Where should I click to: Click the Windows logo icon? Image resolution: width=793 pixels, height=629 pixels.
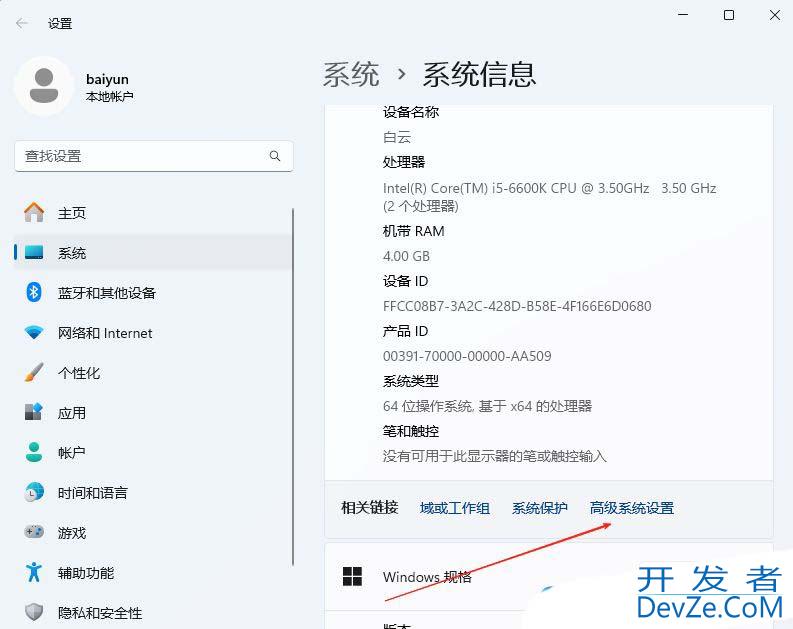point(353,576)
